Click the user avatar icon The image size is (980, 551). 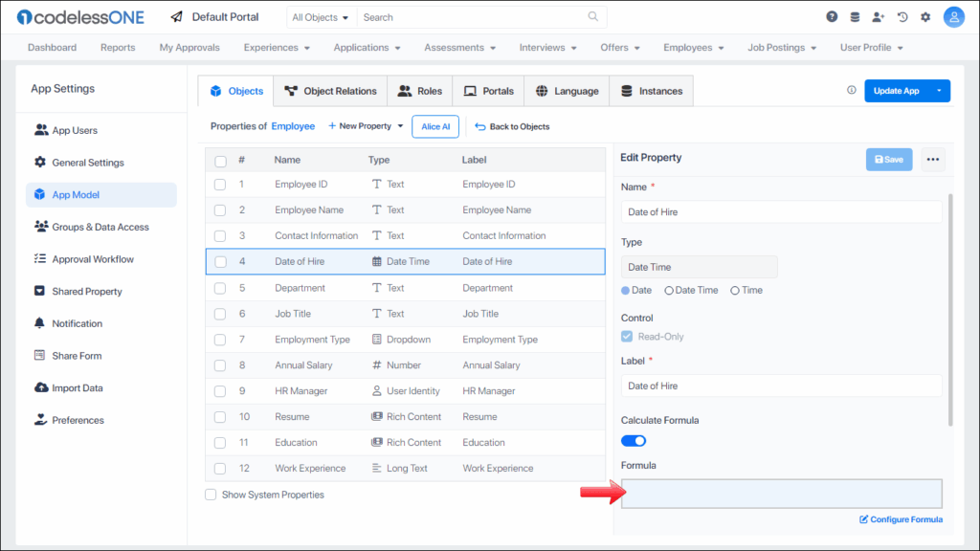click(953, 17)
